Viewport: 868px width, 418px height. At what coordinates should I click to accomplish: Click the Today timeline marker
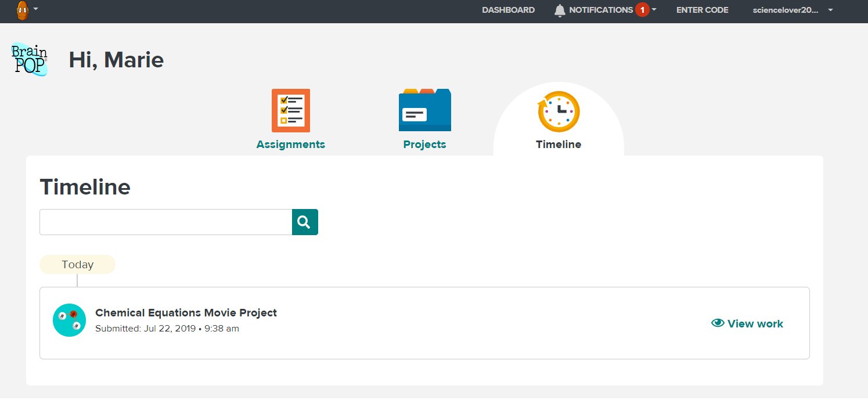click(77, 264)
